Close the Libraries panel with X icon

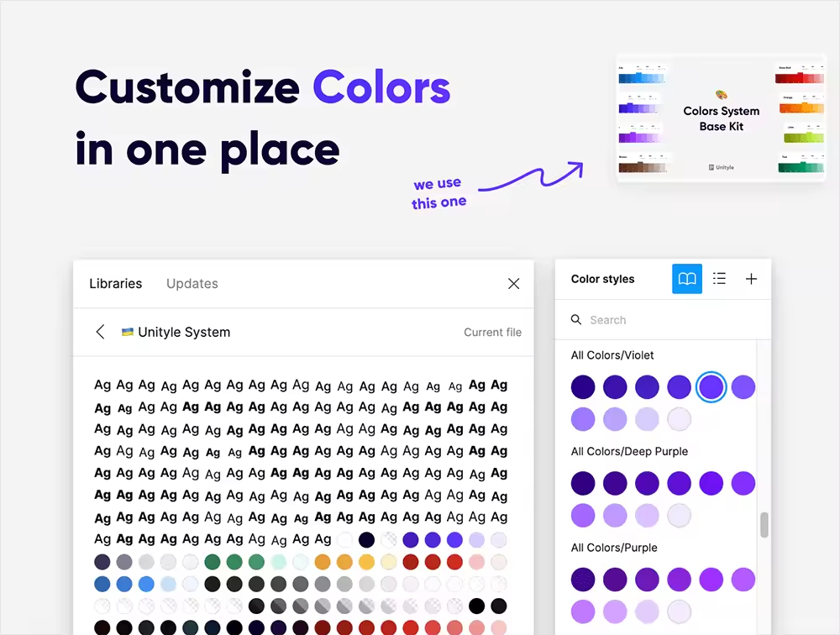[514, 284]
